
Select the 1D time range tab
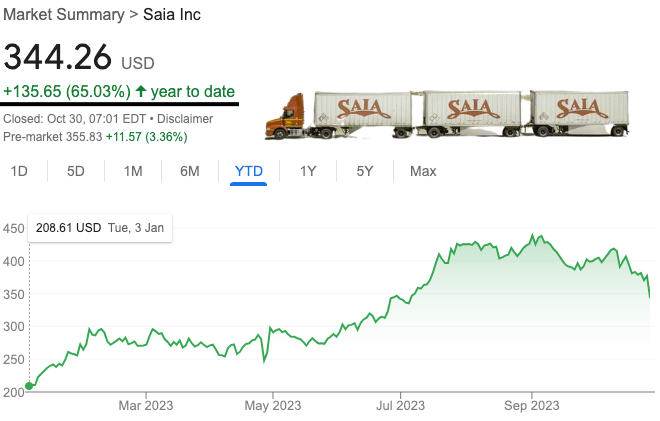[x=19, y=171]
